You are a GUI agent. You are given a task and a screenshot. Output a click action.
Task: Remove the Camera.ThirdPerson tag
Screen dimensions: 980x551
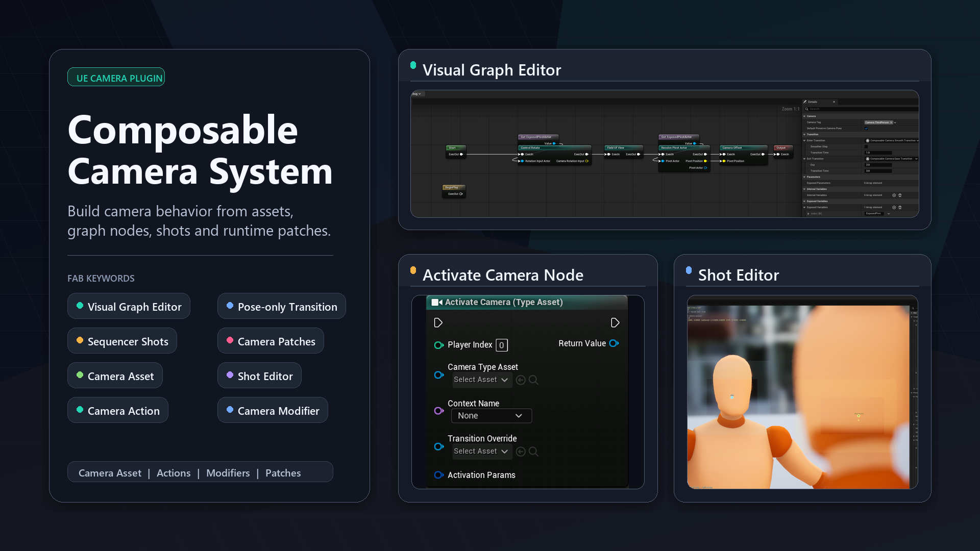tap(891, 122)
